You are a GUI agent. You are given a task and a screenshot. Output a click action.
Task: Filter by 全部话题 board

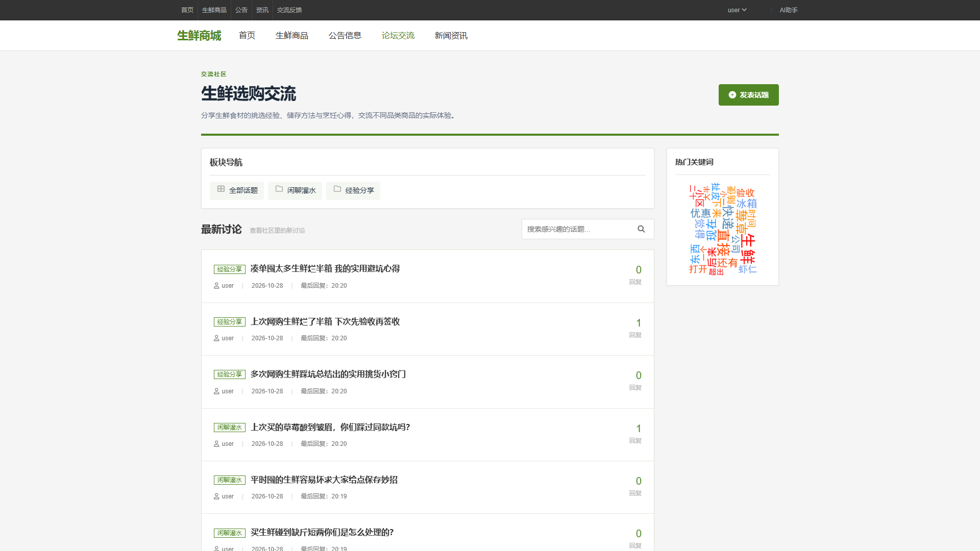click(x=237, y=190)
